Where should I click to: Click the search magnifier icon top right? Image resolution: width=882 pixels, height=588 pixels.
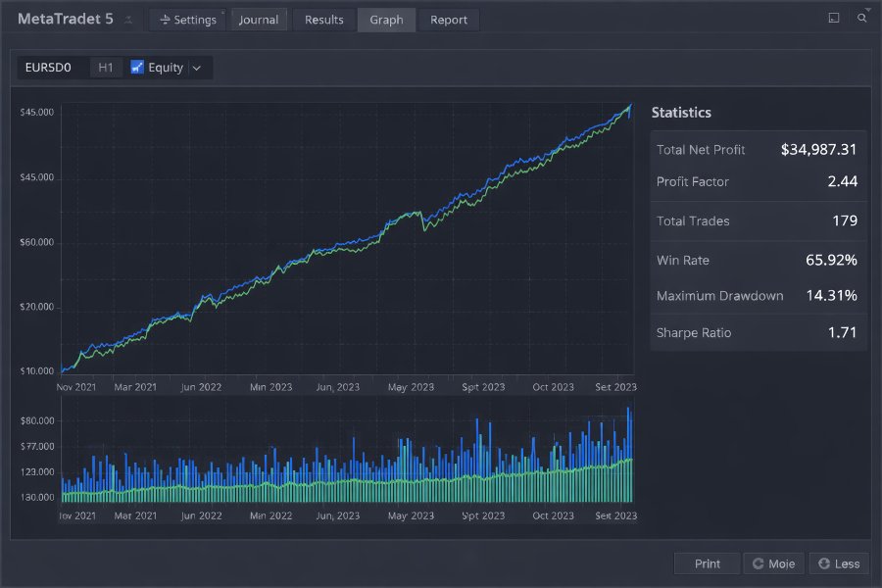click(x=860, y=18)
